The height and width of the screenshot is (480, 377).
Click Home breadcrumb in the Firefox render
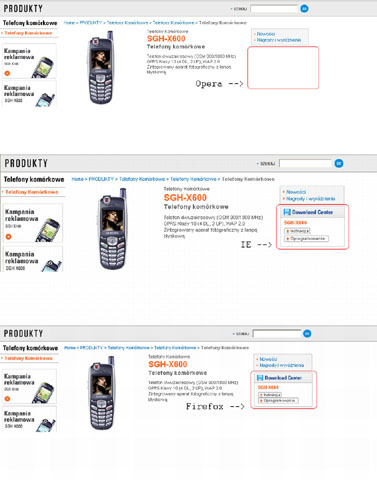click(x=70, y=348)
